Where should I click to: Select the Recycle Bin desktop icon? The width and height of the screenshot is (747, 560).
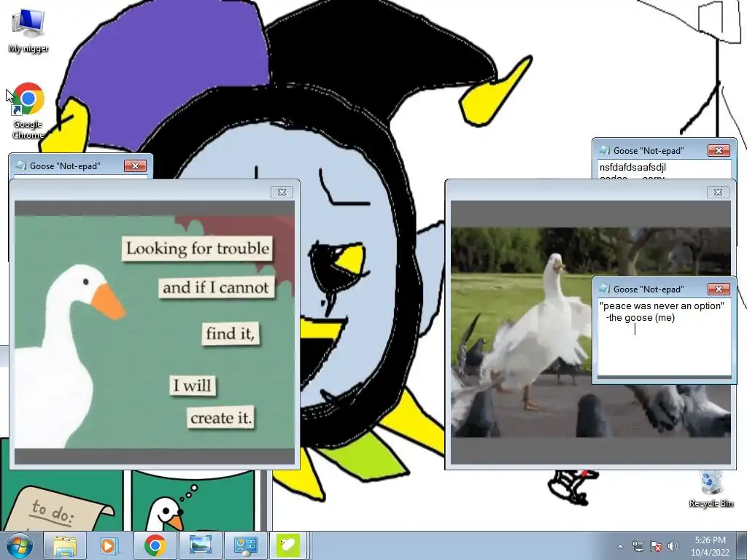click(x=711, y=489)
